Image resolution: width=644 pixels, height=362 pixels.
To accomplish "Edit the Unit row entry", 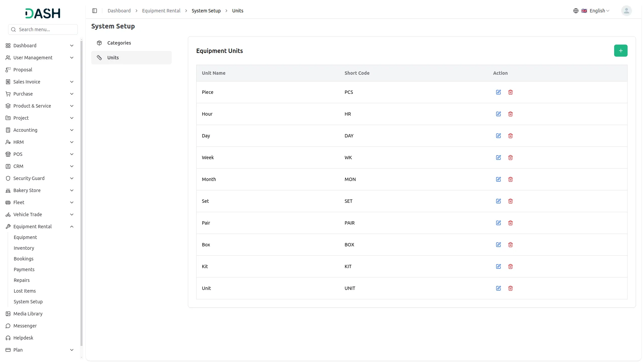I will [498, 288].
